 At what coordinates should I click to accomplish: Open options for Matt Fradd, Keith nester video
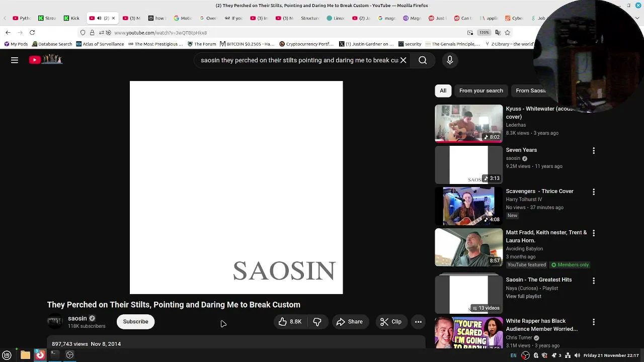[594, 233]
